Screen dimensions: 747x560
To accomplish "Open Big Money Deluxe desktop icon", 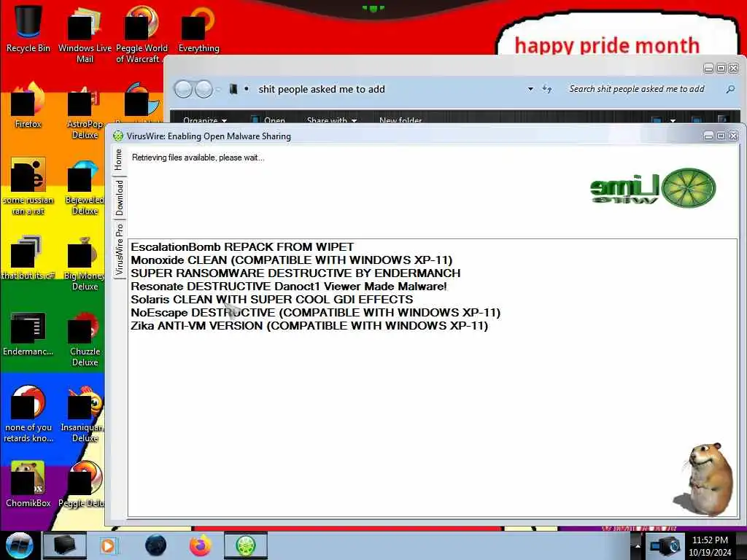I will point(83,263).
